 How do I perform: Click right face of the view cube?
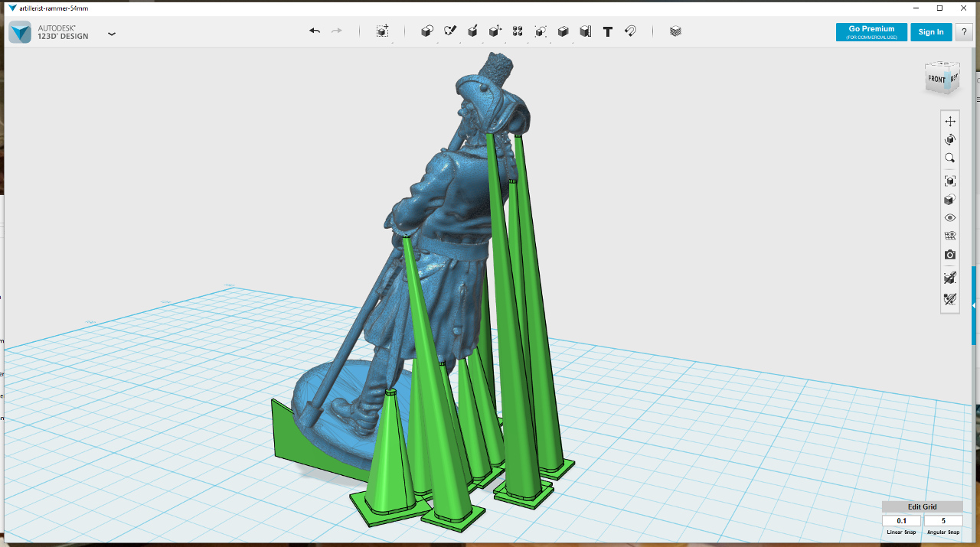954,77
